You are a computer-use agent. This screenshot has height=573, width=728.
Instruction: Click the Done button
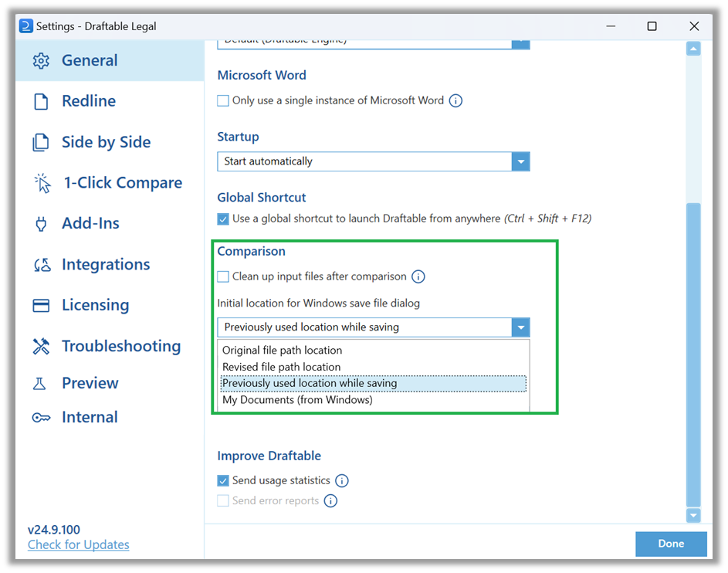click(671, 544)
